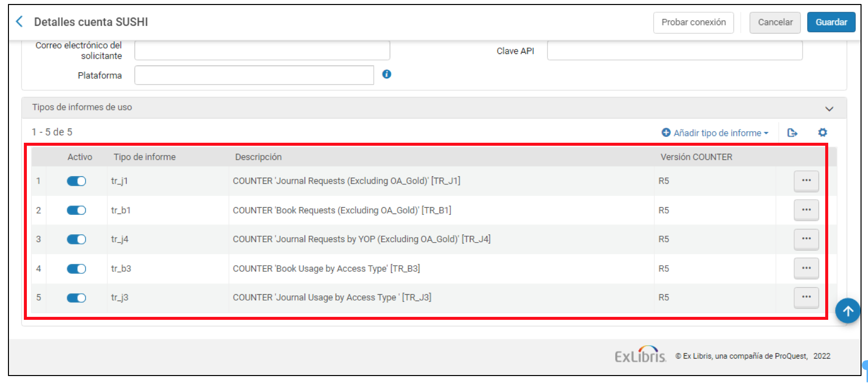Click the Probar conexión button

pyautogui.click(x=693, y=22)
